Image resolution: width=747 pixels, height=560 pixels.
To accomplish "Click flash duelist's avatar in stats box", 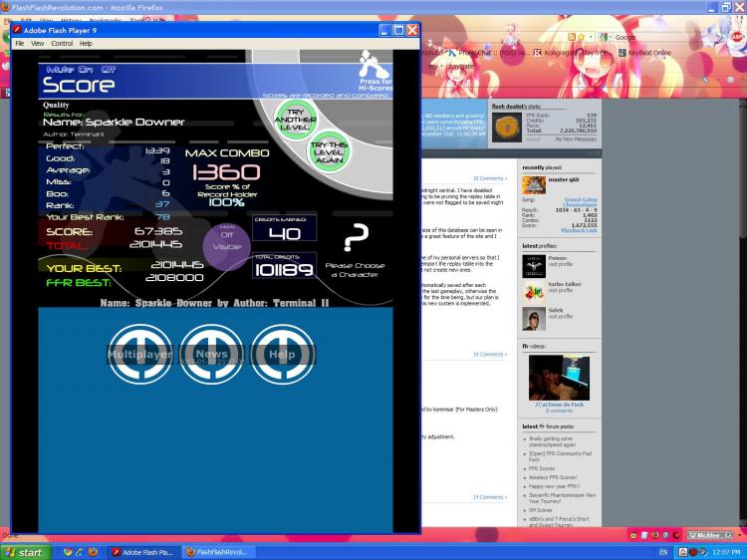I will point(507,128).
